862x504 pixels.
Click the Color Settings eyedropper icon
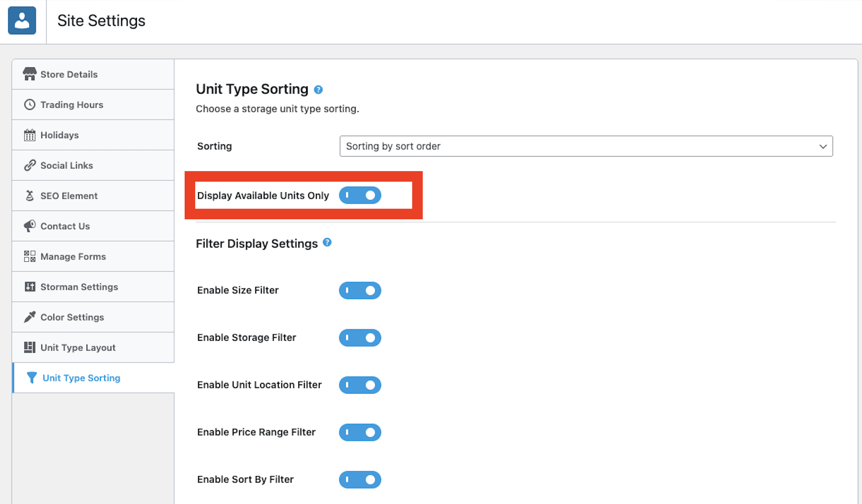click(x=29, y=317)
